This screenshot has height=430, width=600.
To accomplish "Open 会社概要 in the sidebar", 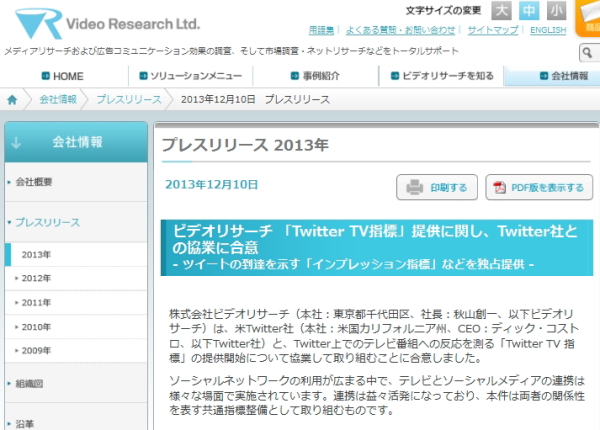I will (76, 182).
